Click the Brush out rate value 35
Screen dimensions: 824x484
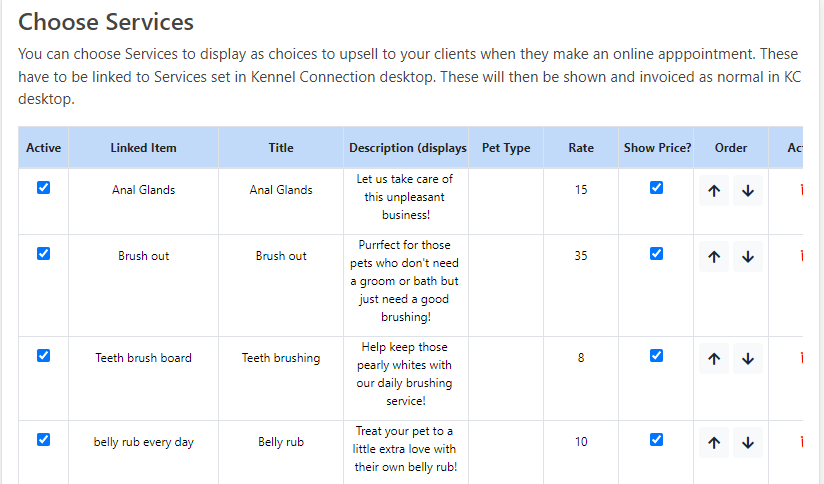pyautogui.click(x=581, y=256)
